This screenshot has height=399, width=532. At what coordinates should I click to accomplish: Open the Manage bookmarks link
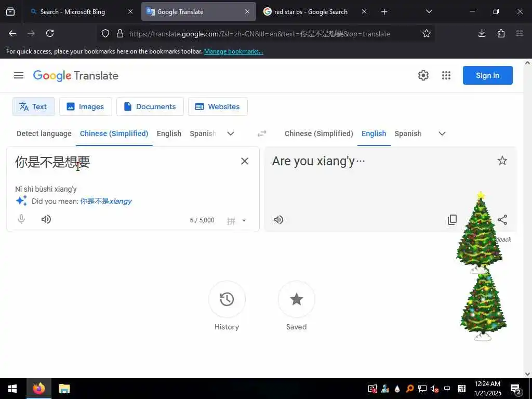point(233,51)
